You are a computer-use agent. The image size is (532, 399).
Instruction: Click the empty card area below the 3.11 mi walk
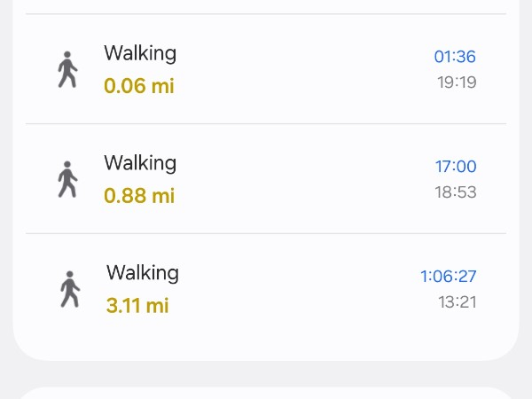coord(266,341)
